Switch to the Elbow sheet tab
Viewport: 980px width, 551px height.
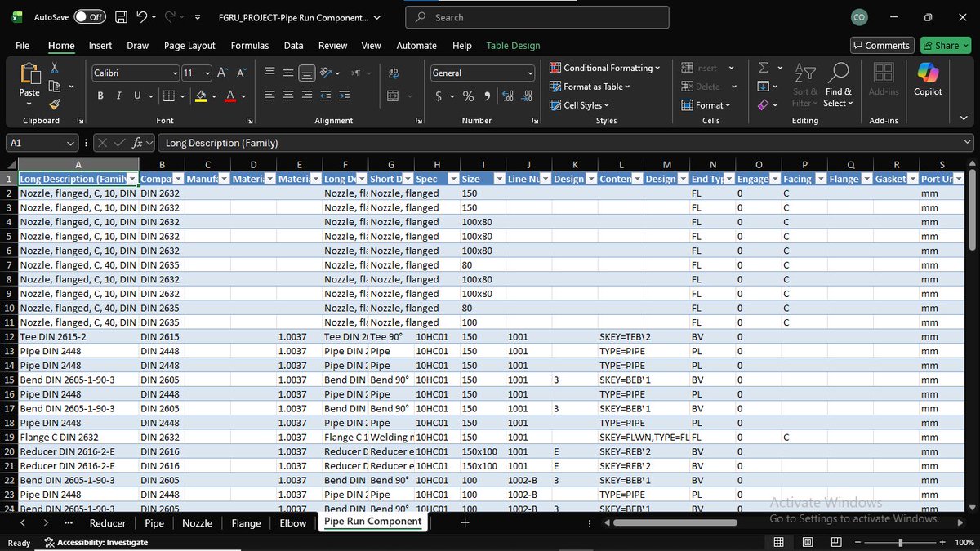[292, 523]
